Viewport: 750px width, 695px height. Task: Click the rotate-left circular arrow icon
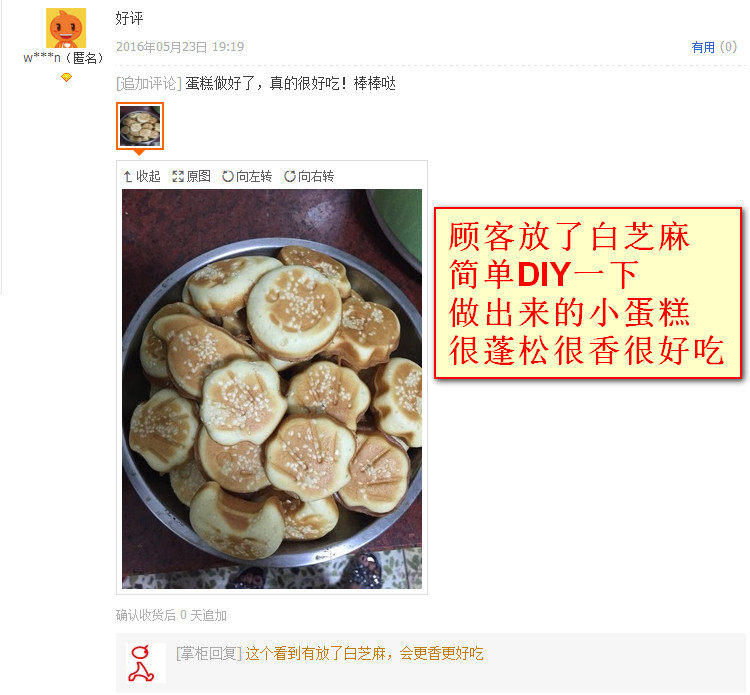pos(228,177)
